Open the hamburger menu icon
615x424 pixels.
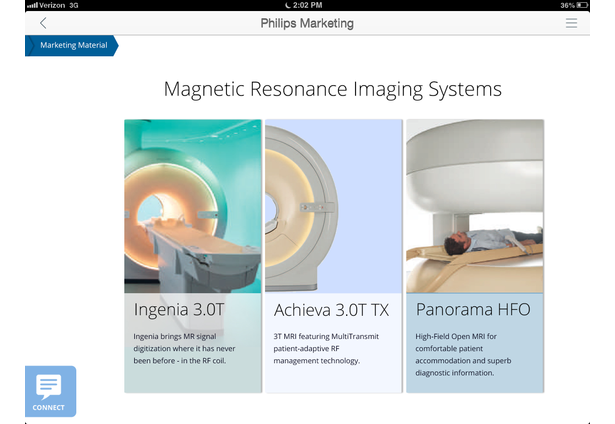point(571,23)
